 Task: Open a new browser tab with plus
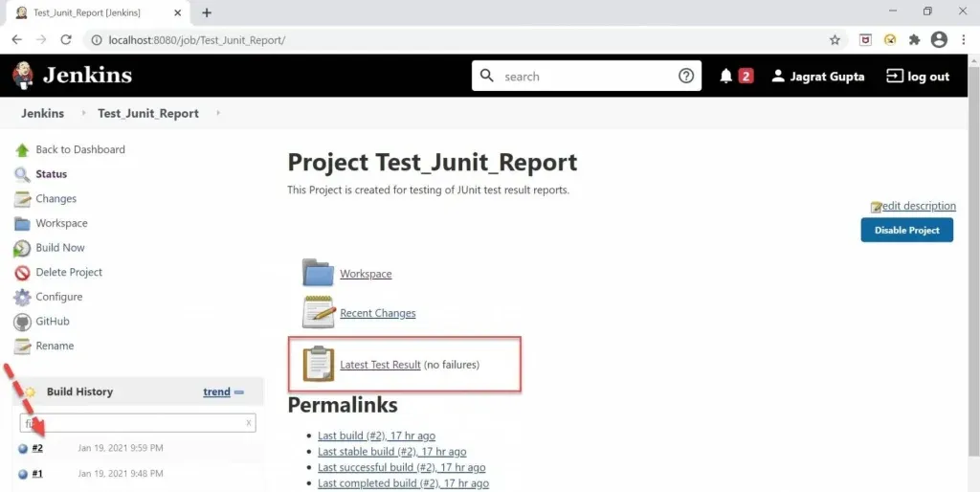pos(207,12)
